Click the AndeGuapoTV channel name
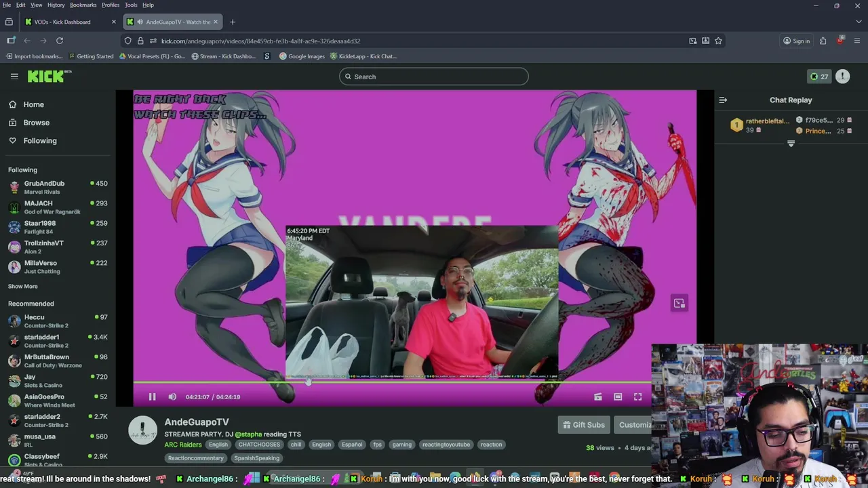Viewport: 868px width, 488px height. 197,422
